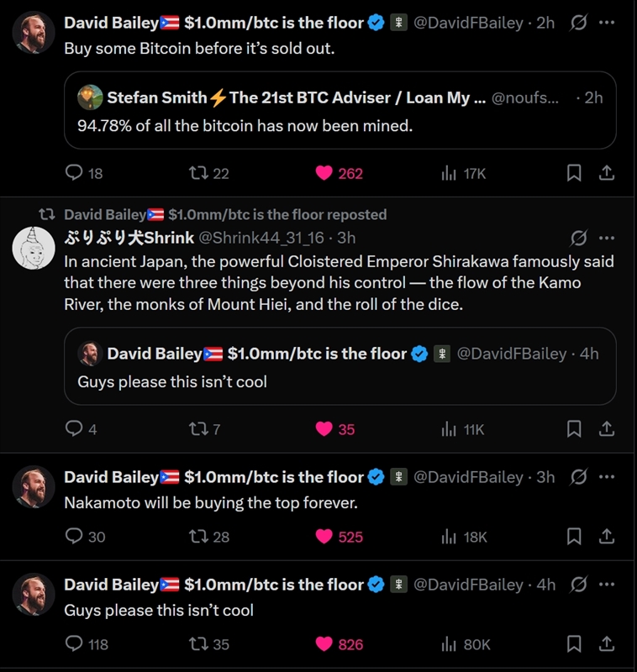Reply to the 'Nakamoto will be buying' tweet
Screen dimensions: 637x672
(x=75, y=536)
